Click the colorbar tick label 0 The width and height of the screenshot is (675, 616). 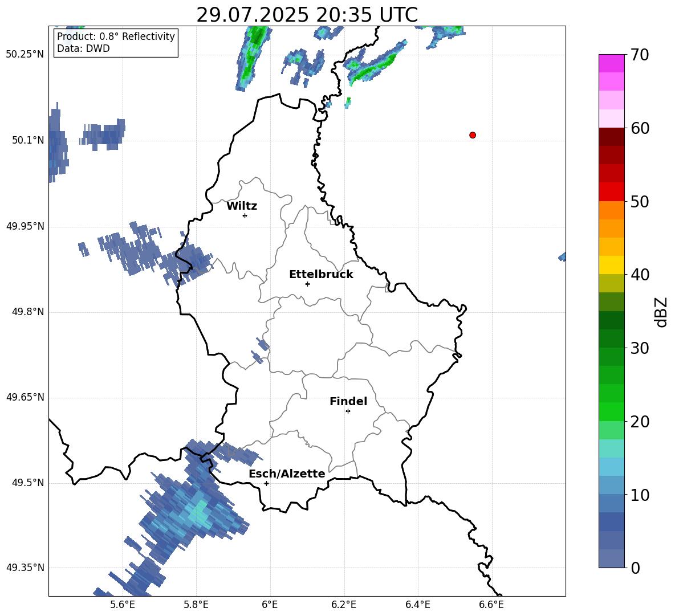coord(636,568)
